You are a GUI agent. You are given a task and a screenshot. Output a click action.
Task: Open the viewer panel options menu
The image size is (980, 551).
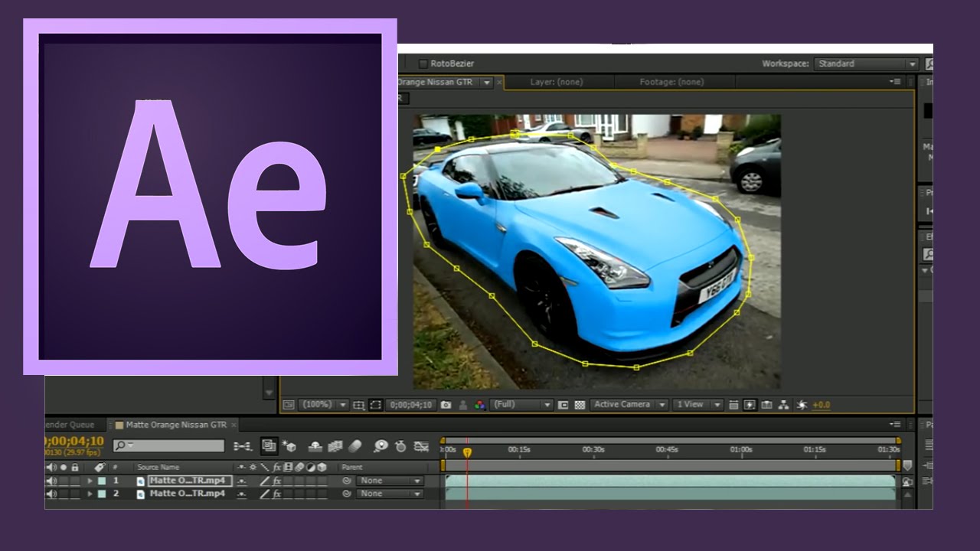coord(895,82)
